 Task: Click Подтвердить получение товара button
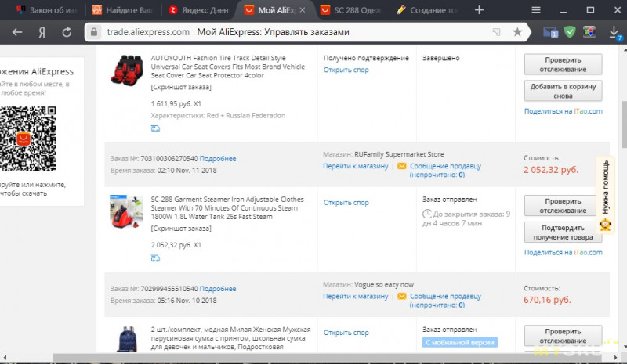click(563, 232)
